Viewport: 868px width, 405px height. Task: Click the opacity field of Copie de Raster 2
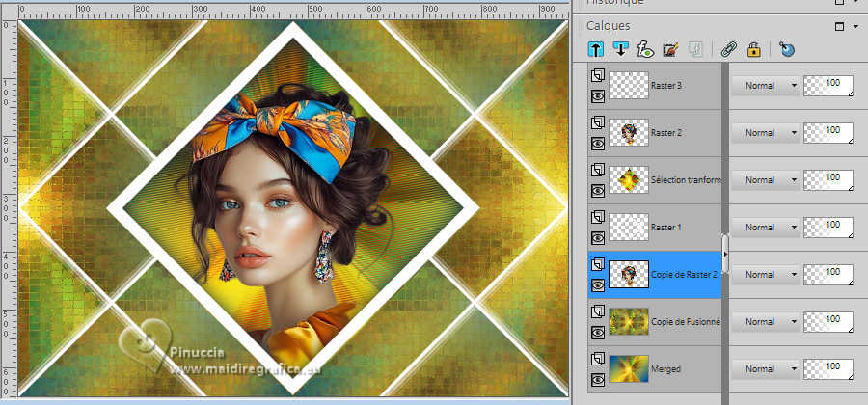pyautogui.click(x=828, y=275)
